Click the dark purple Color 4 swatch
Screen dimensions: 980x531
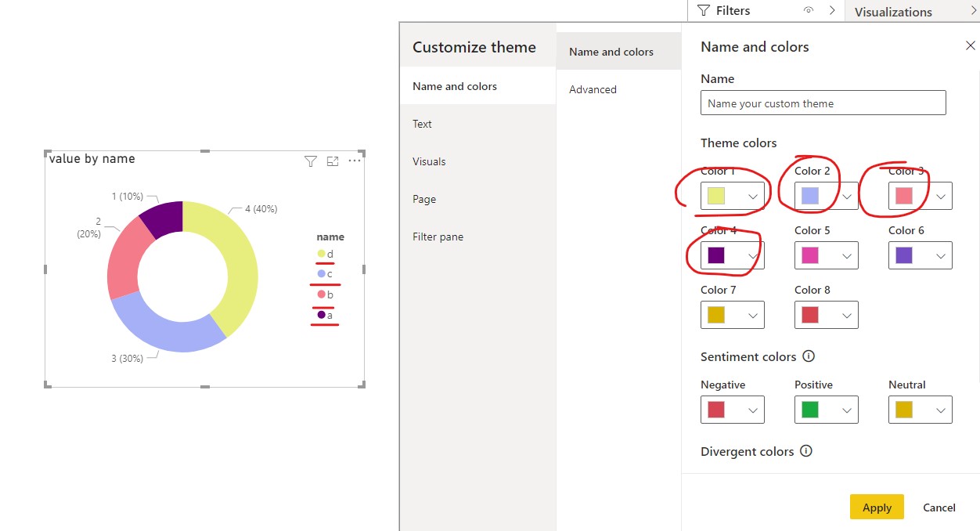(x=716, y=255)
